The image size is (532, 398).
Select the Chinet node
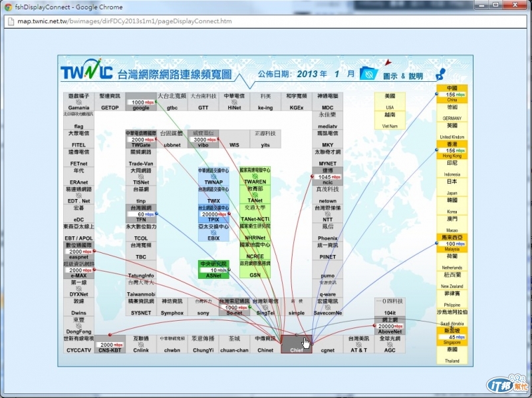[265, 344]
